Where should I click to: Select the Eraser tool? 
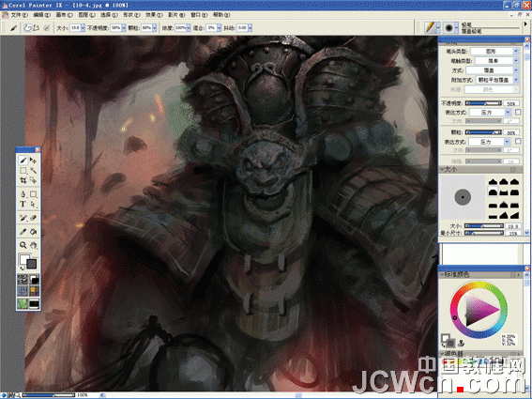coord(33,218)
